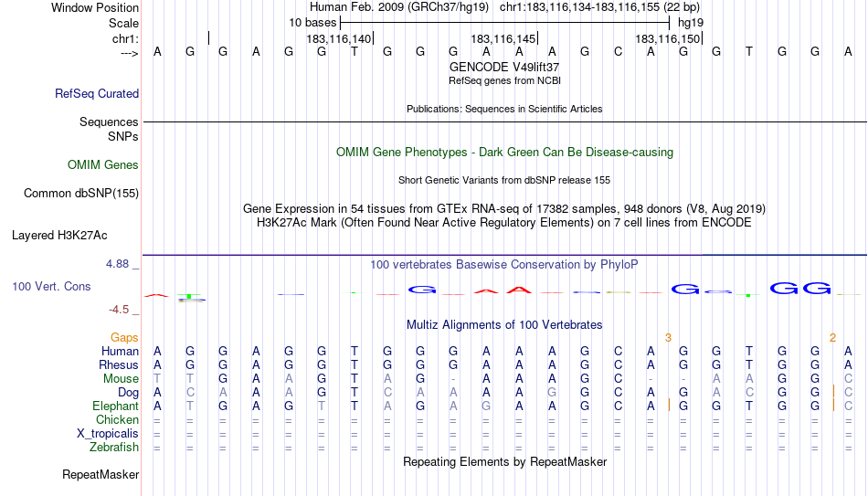
Task: Click the ---> sequence direction arrow
Action: coord(130,53)
